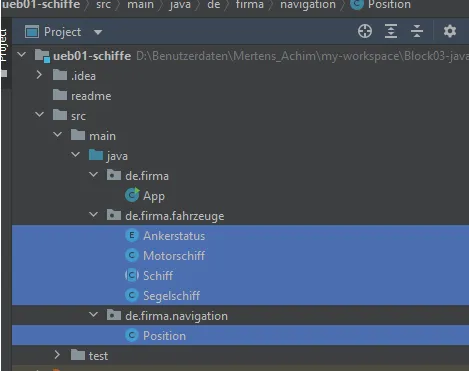Select the App class file
The height and width of the screenshot is (371, 469).
point(154,196)
